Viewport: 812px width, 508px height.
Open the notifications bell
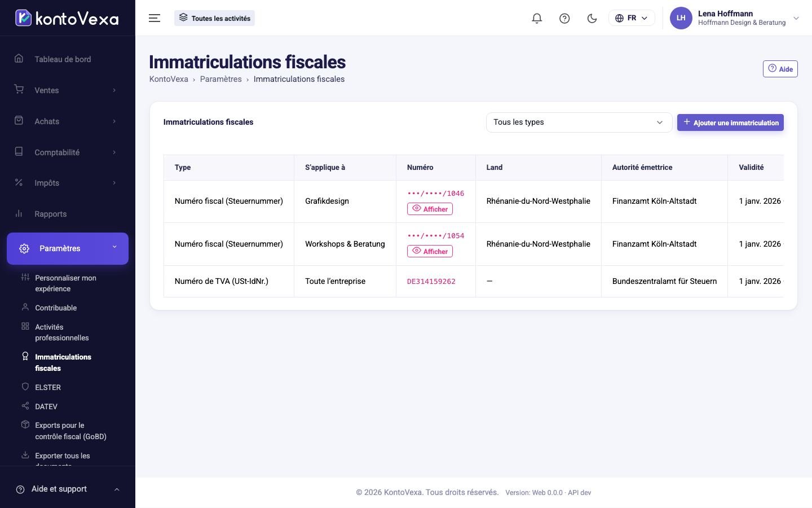(x=537, y=18)
